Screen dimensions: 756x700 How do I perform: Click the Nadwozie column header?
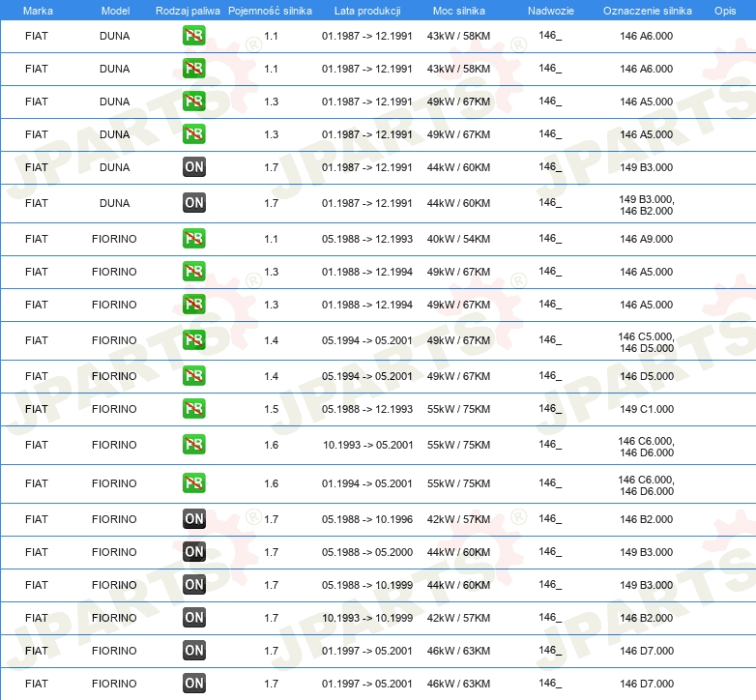point(551,11)
